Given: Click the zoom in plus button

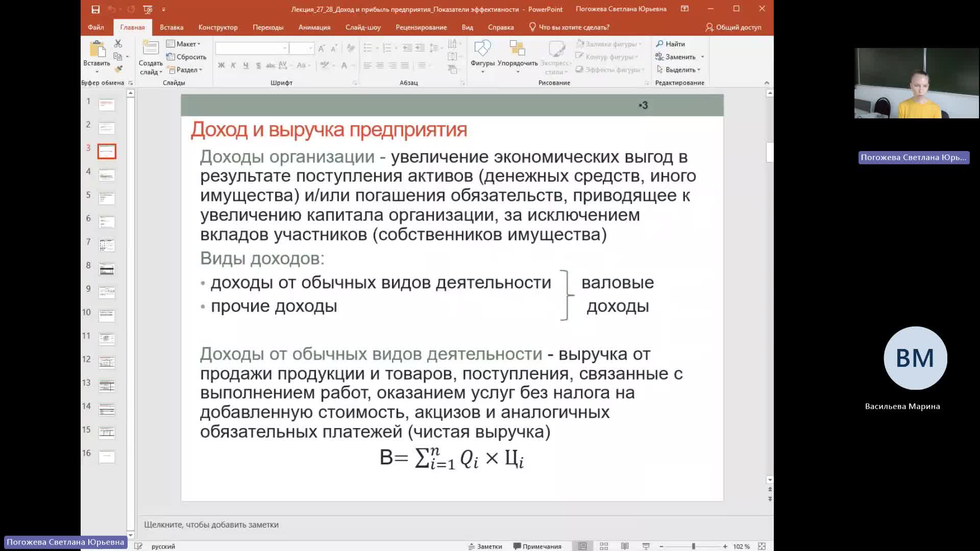Looking at the screenshot, I should point(725,546).
